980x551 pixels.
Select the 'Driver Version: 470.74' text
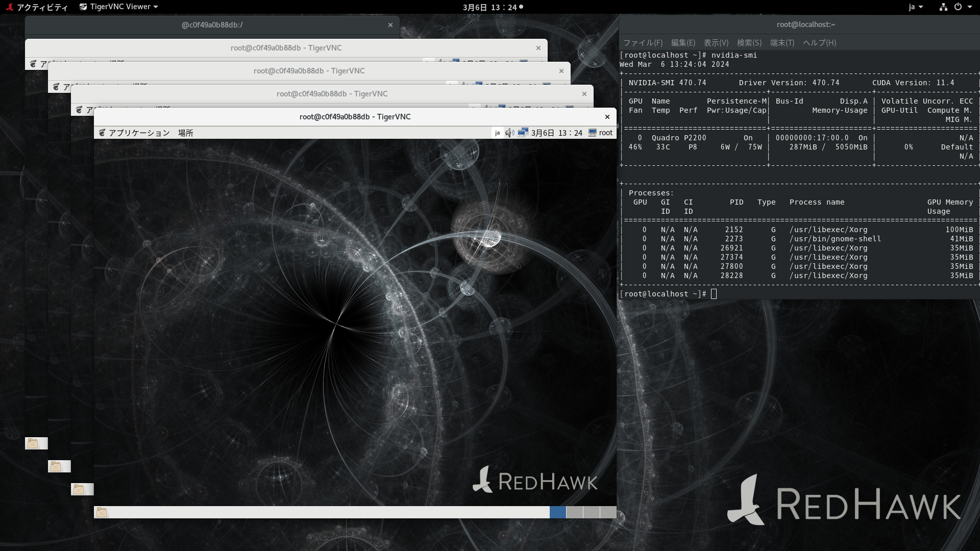click(789, 83)
